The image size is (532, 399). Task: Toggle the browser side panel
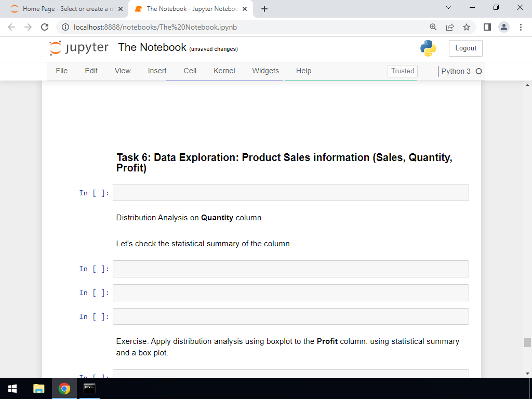487,27
